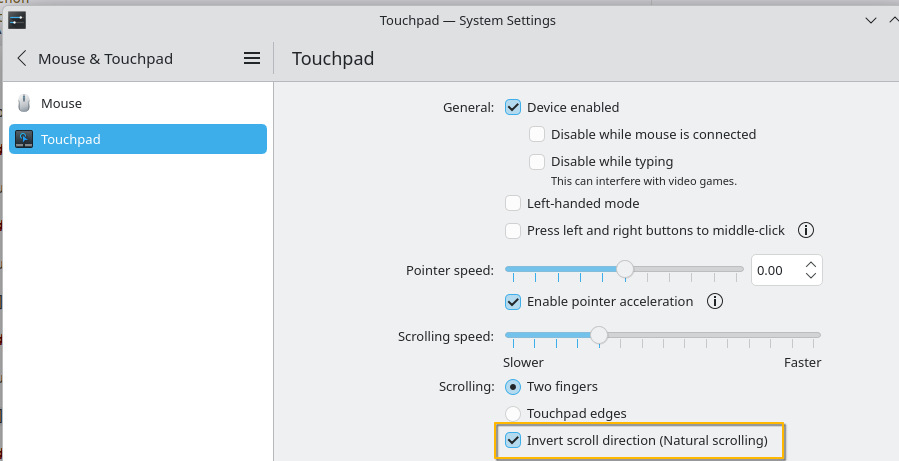
Task: Show info about middle-click emulation
Action: [x=805, y=231]
